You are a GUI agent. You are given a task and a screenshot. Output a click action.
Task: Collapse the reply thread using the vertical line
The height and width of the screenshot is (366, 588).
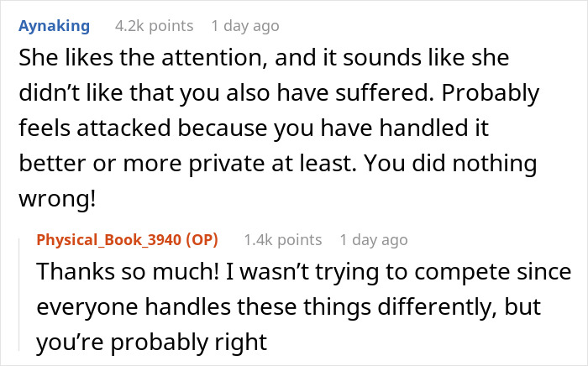[19, 294]
